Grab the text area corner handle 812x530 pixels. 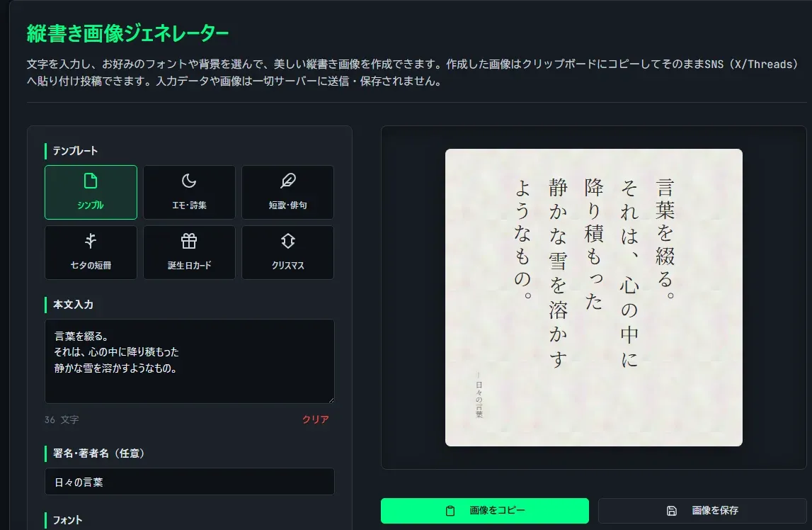point(331,400)
